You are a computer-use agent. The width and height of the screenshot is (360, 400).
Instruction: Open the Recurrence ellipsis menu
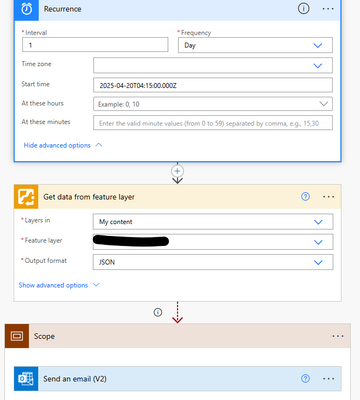tap(328, 9)
